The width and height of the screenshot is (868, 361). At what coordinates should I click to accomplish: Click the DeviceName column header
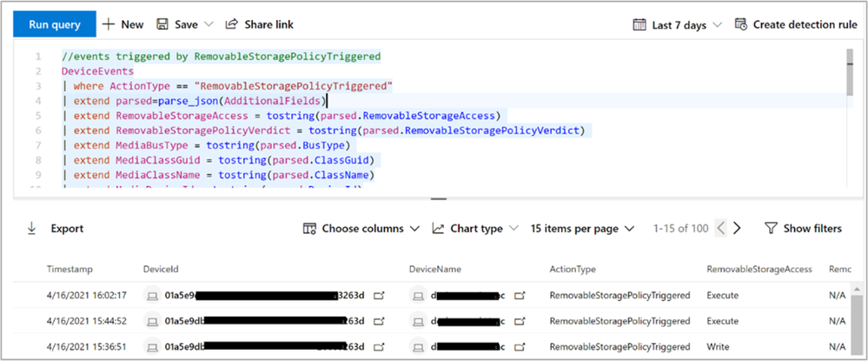point(435,269)
